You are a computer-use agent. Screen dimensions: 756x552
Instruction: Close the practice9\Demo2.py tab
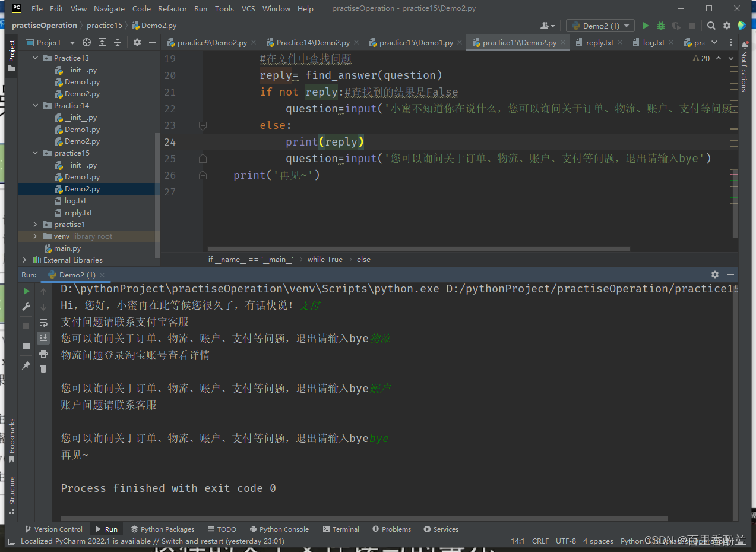(x=254, y=42)
